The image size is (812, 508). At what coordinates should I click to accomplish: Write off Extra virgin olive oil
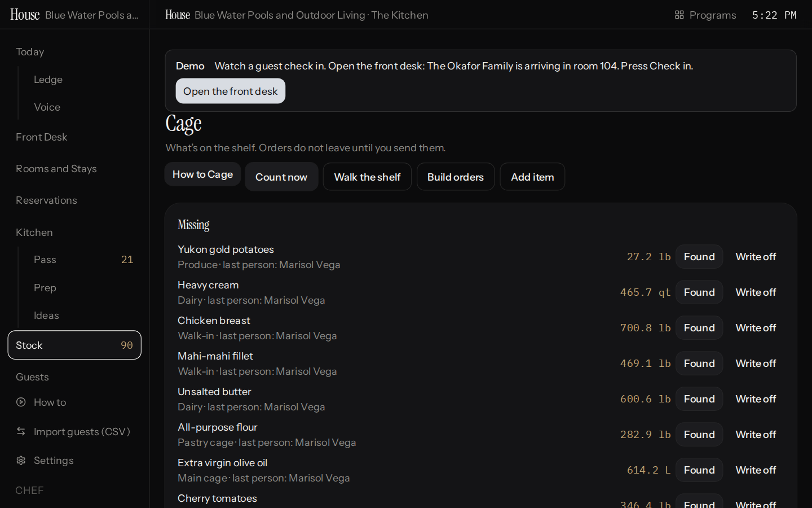point(756,470)
